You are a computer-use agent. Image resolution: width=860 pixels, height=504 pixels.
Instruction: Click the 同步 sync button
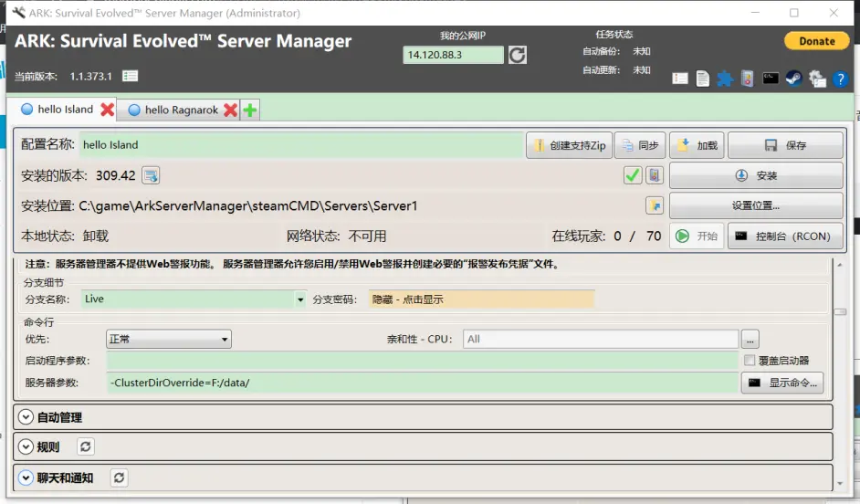point(640,145)
